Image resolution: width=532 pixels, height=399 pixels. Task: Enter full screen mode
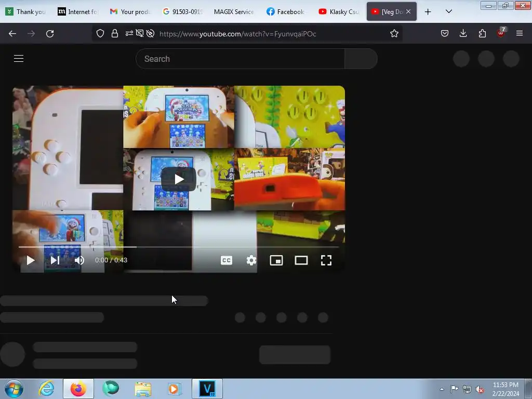[326, 260]
